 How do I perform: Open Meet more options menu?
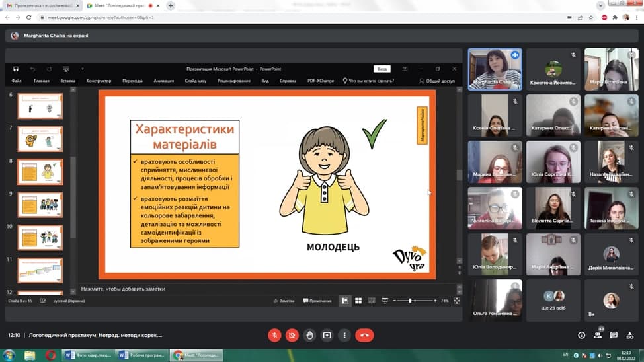[x=344, y=335]
